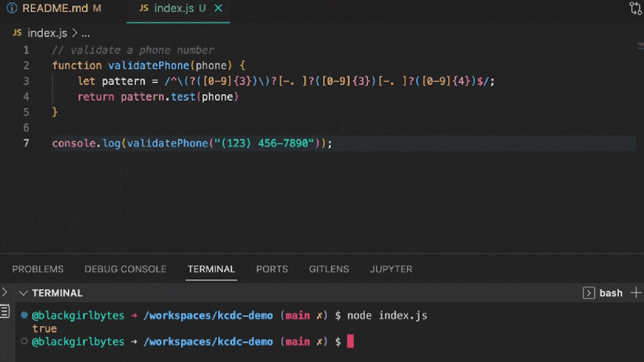Image resolution: width=644 pixels, height=362 pixels.
Task: Switch to the DEBUG CONSOLE tab
Action: coord(125,269)
